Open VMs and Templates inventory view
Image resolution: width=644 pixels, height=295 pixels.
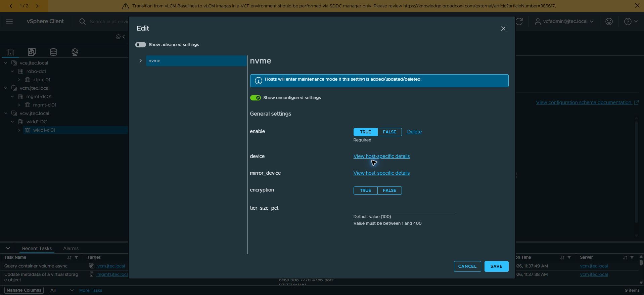point(32,52)
